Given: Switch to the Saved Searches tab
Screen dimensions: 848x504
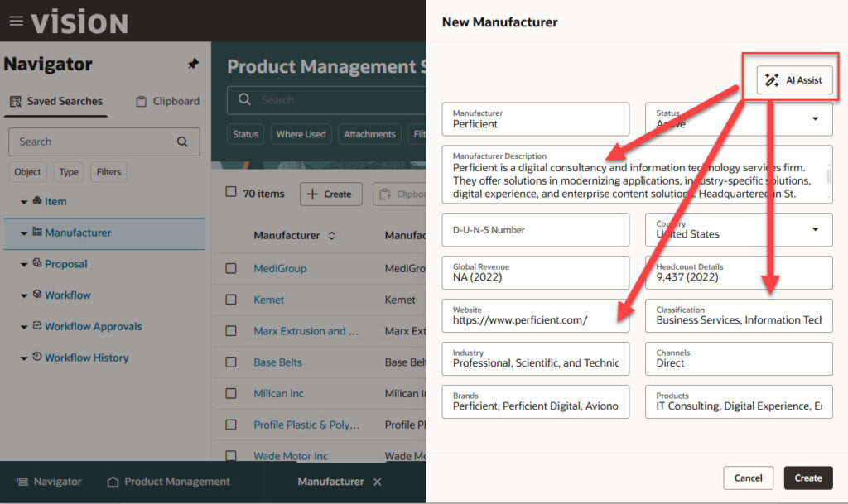Looking at the screenshot, I should tap(56, 101).
